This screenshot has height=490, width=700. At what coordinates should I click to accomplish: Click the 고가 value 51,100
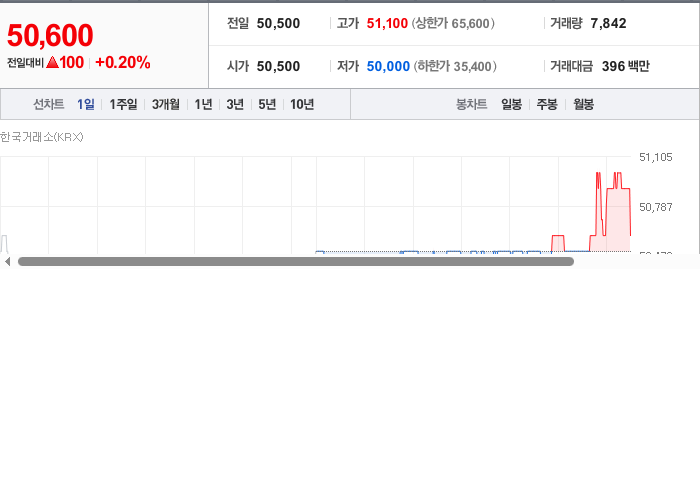point(387,23)
